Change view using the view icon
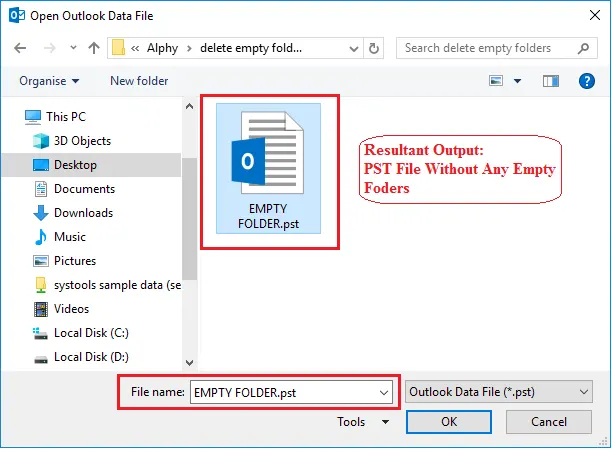 [x=496, y=81]
